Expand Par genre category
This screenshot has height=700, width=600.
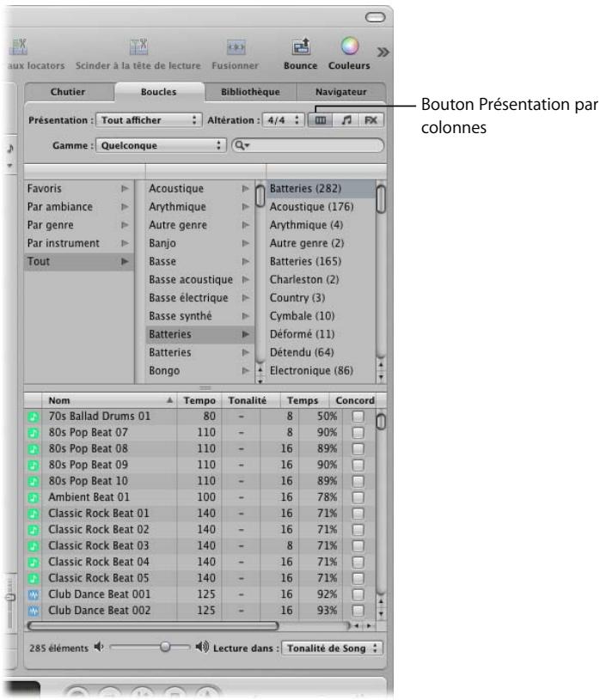pos(125,225)
